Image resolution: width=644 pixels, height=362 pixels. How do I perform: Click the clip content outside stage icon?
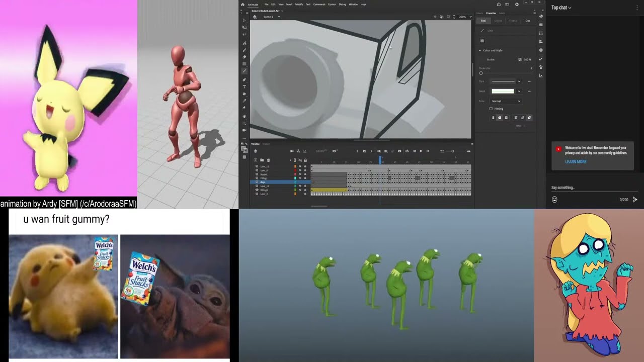[x=448, y=17]
